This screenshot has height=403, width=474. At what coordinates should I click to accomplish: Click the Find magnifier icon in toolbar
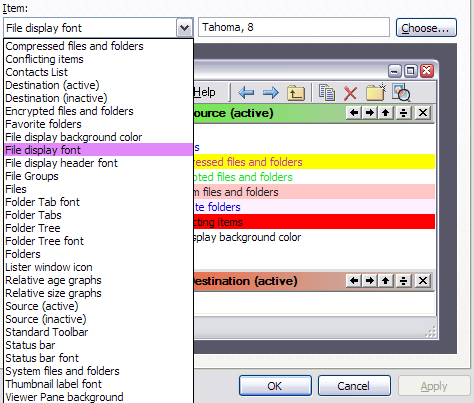click(401, 92)
